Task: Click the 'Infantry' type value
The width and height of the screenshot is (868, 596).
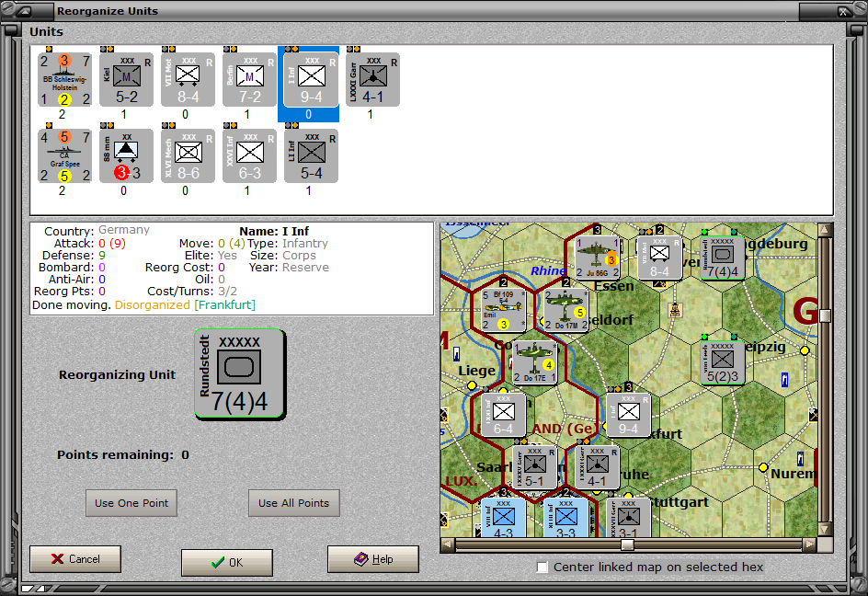Action: 305,243
